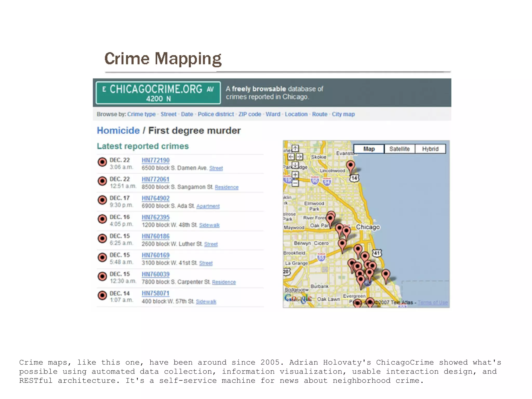The height and width of the screenshot is (399, 532).
Task: Click the ChicagoCrime.org street sign logo
Action: 158,93
